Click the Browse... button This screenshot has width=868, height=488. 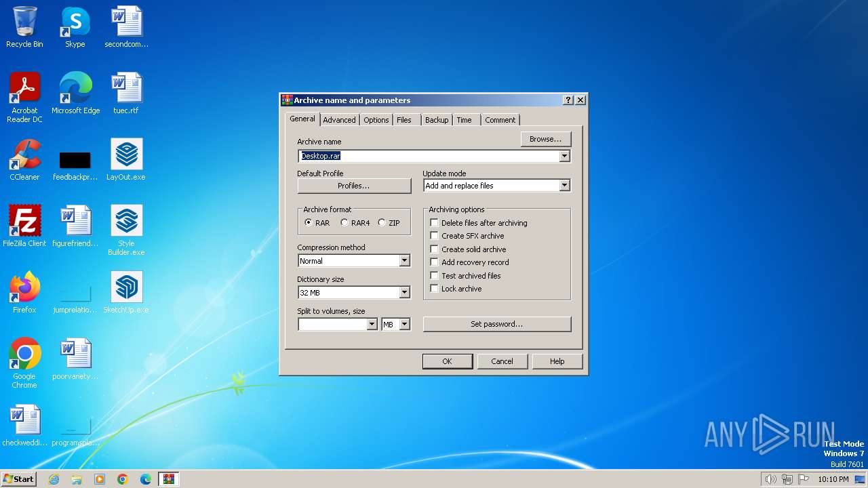tap(546, 139)
